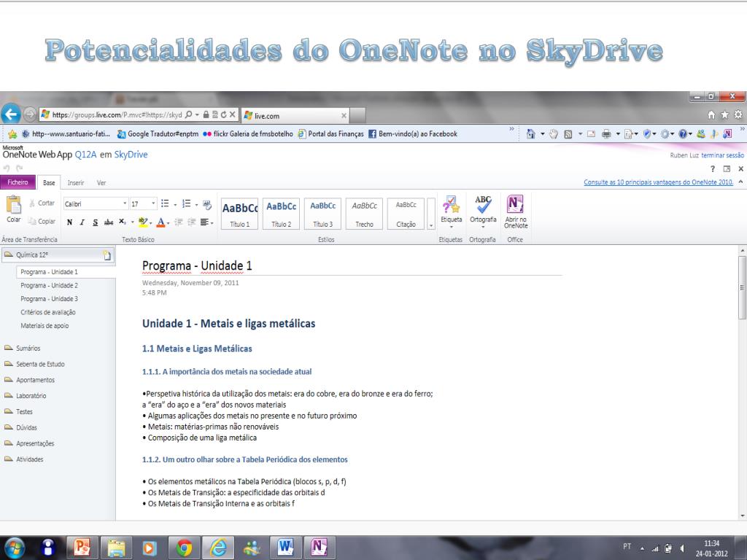Apply the Título 2 style

281,214
